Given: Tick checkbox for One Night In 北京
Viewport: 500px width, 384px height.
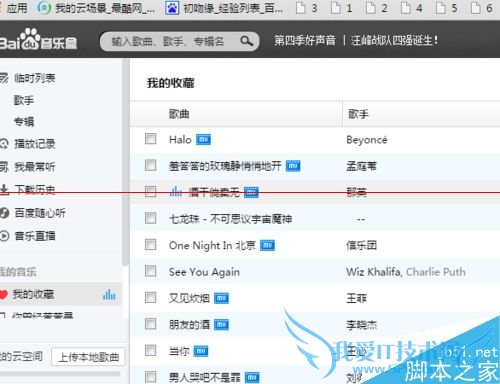Looking at the screenshot, I should [x=150, y=245].
